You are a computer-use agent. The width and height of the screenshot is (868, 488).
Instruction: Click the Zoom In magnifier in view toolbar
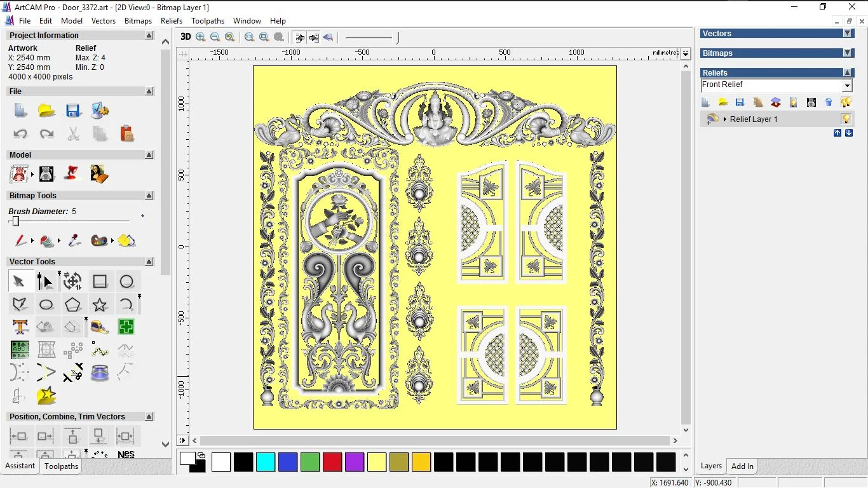(201, 37)
